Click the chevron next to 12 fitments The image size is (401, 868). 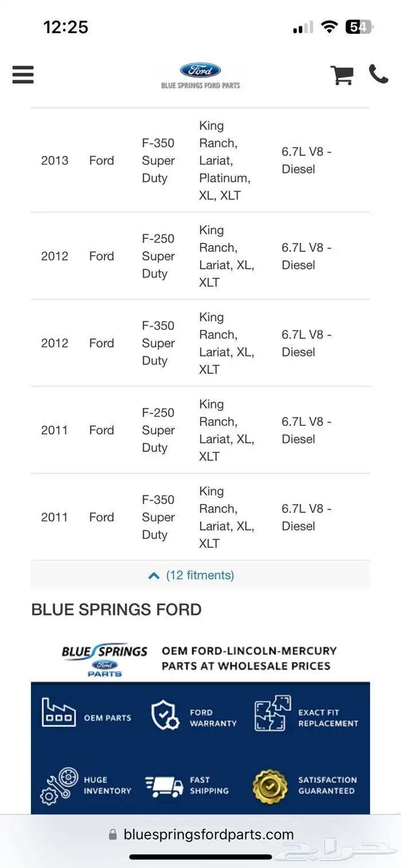point(154,575)
